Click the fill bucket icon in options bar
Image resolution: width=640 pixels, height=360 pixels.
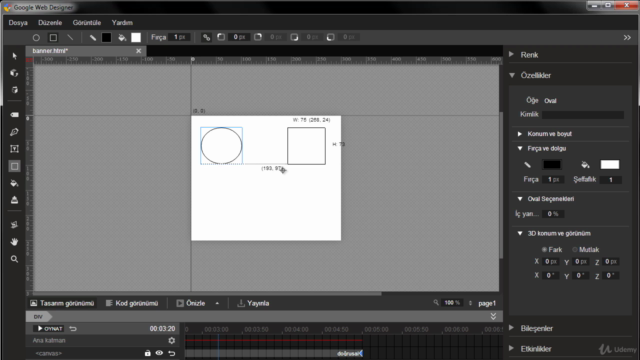coord(122,38)
